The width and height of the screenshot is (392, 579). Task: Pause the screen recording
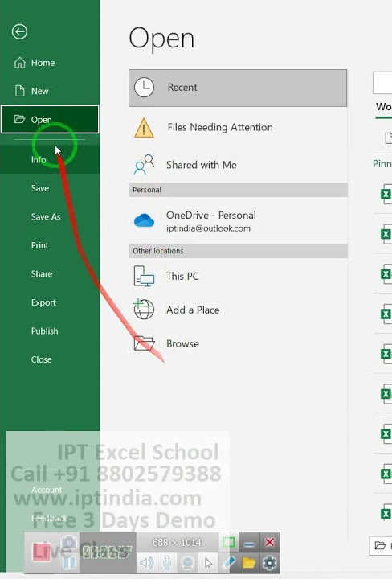(69, 564)
